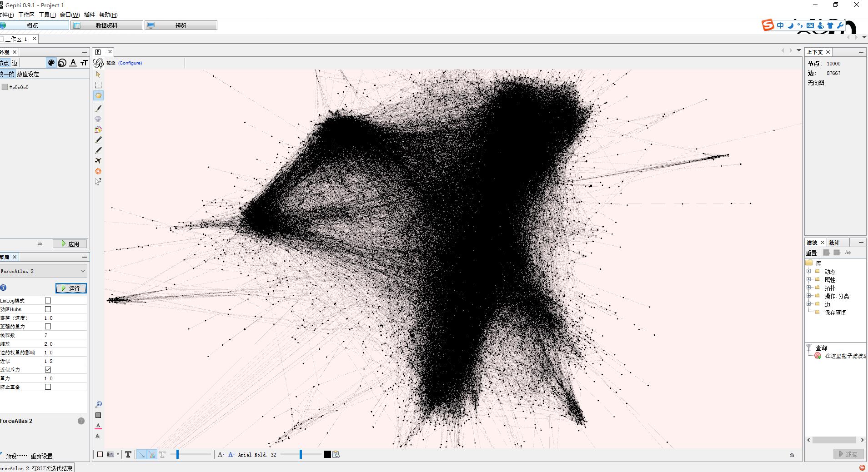
Task: Select the rectangle selection tool
Action: pyautogui.click(x=98, y=85)
